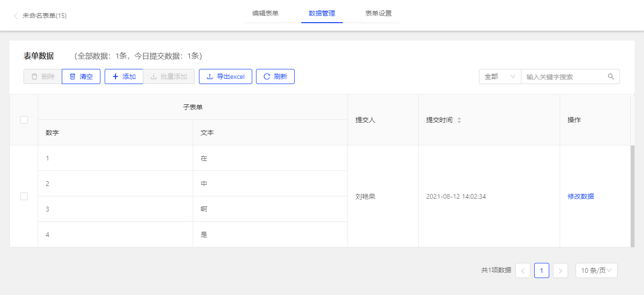Image resolution: width=644 pixels, height=295 pixels.
Task: Click the 清空 trash icon button
Action: pyautogui.click(x=81, y=76)
